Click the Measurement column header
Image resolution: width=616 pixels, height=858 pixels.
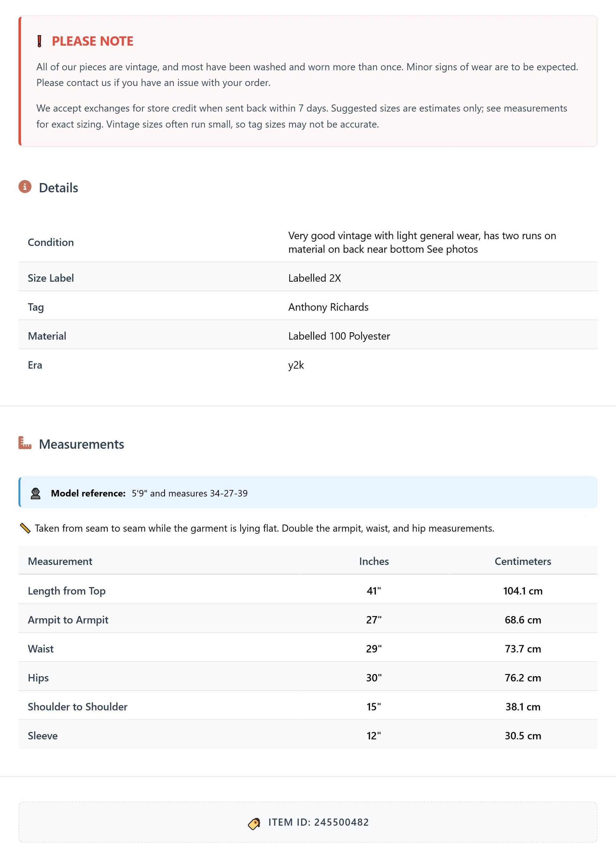pyautogui.click(x=60, y=561)
